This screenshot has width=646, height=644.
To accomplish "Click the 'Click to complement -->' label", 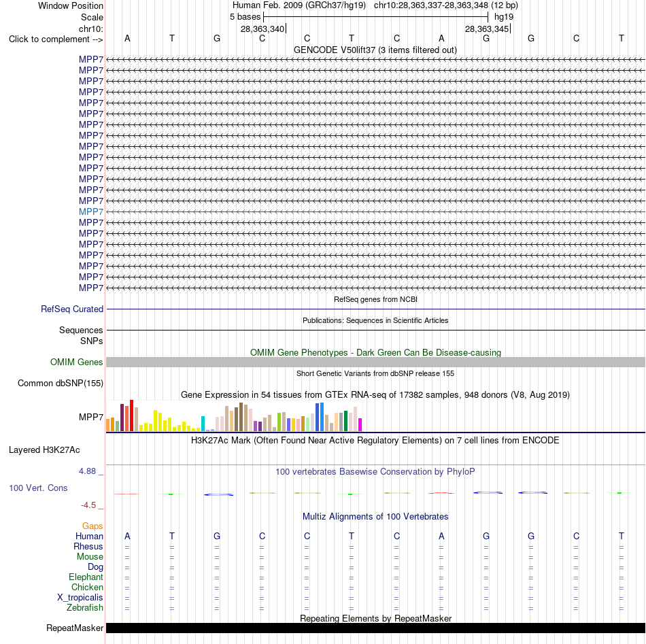I will pyautogui.click(x=56, y=39).
